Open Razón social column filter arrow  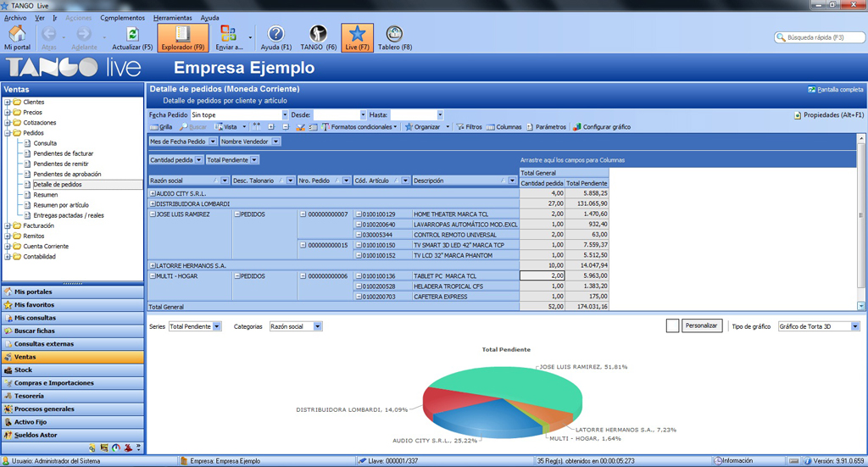(225, 181)
